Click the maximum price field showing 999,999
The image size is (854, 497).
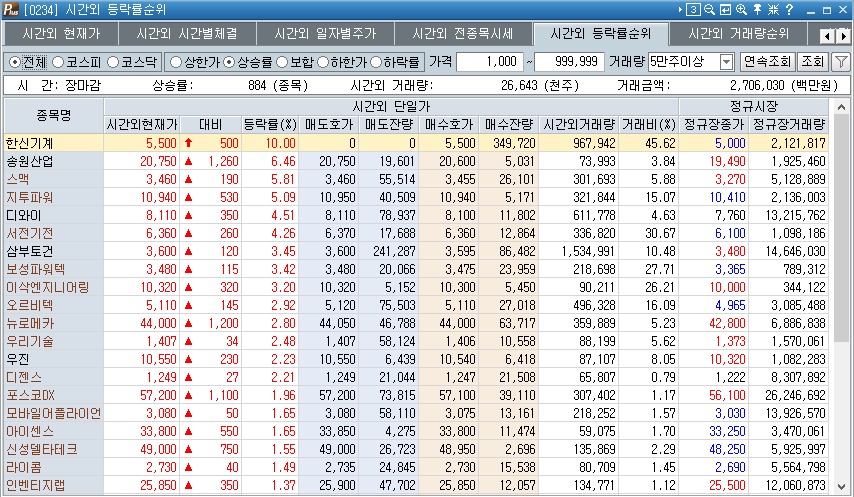click(569, 62)
